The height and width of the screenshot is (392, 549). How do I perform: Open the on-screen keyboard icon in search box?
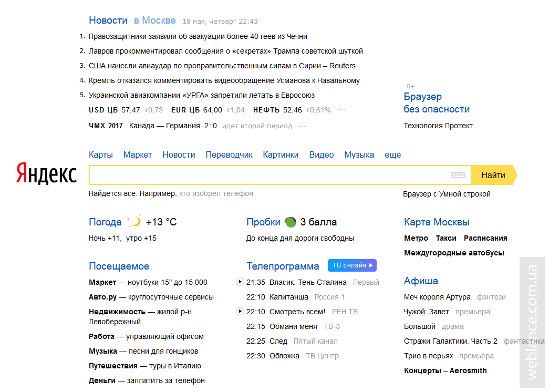point(458,175)
